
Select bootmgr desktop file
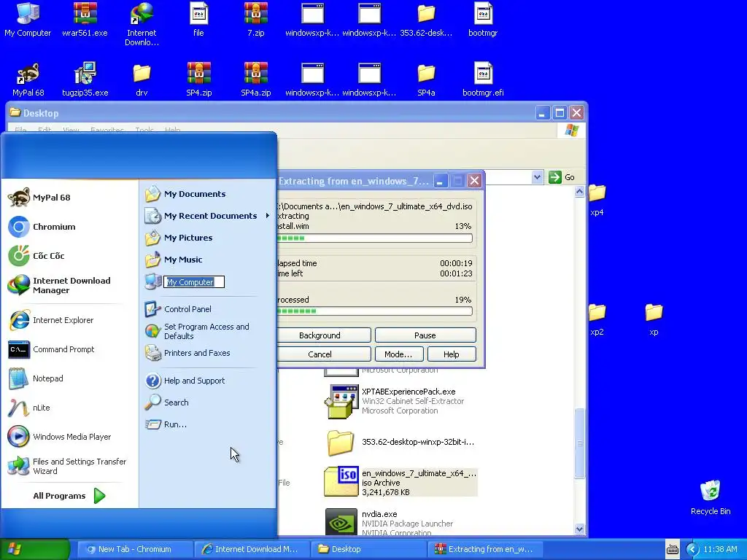[x=483, y=20]
